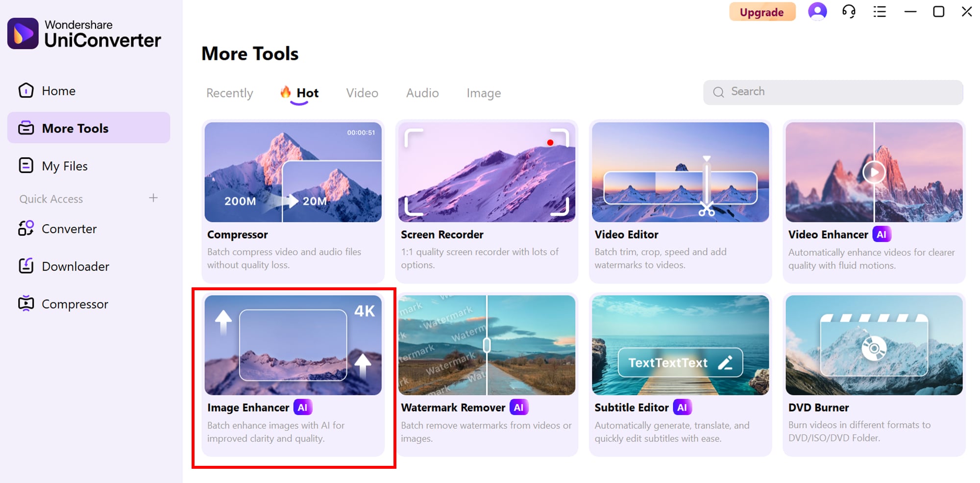
Task: Click the AI badge on Video Enhancer
Action: [x=882, y=234]
